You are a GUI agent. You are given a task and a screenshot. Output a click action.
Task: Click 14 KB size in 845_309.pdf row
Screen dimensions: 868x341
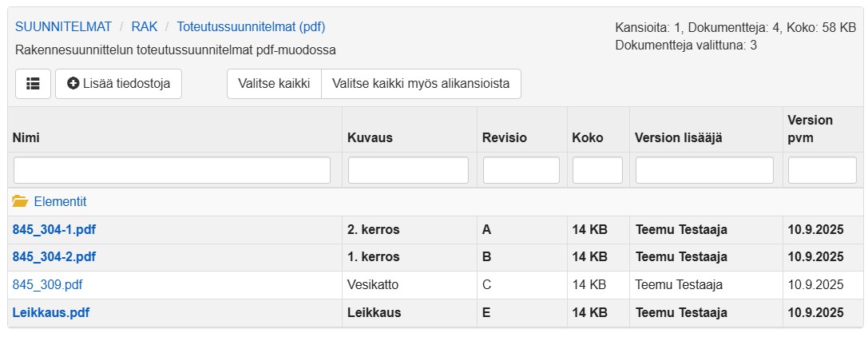[589, 285]
